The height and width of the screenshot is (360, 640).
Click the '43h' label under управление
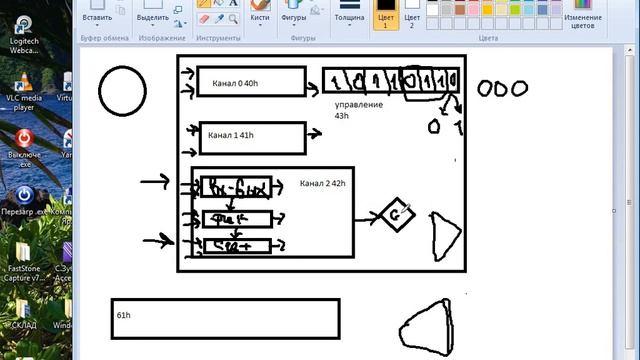342,116
